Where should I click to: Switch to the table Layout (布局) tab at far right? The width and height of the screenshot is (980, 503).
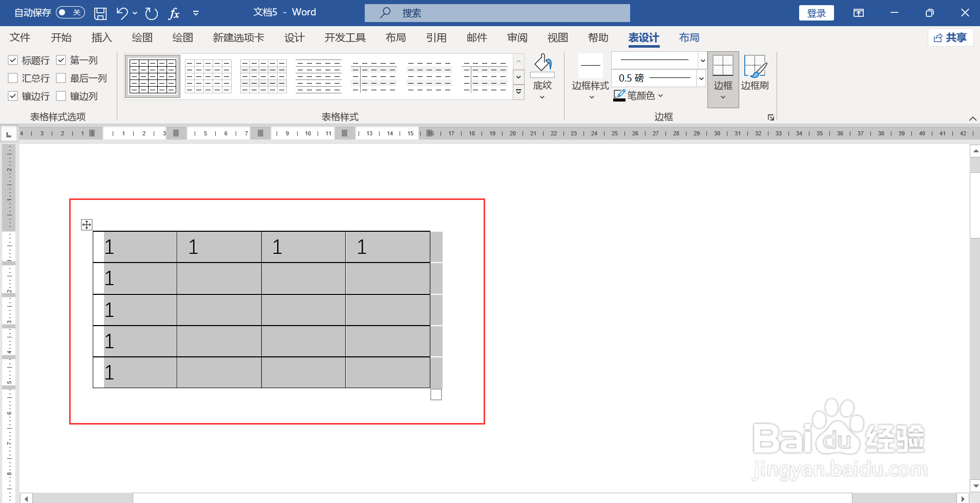coord(689,37)
